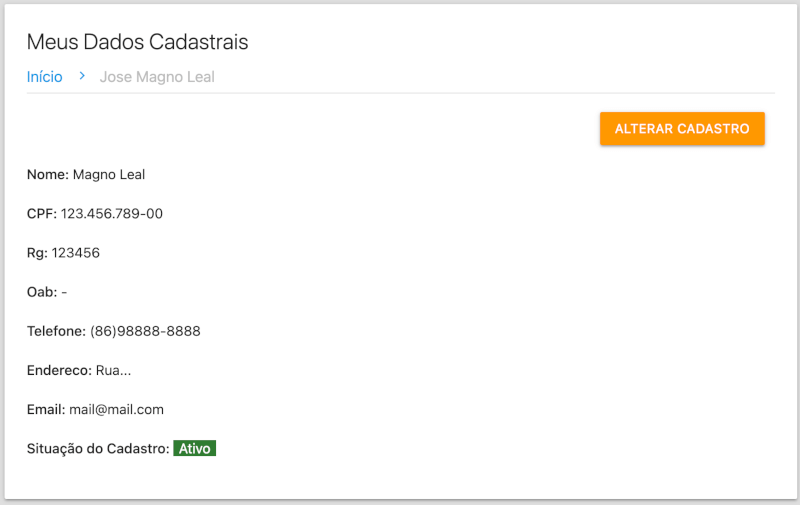
Task: Click the Endereco value Rua...
Action: 113,370
